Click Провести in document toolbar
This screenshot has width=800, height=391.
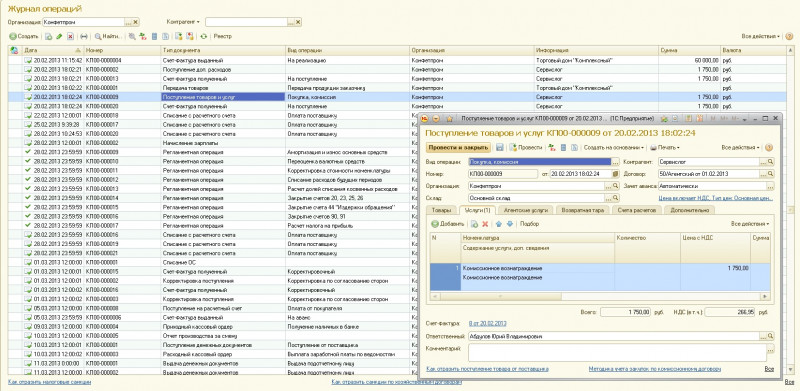click(526, 148)
